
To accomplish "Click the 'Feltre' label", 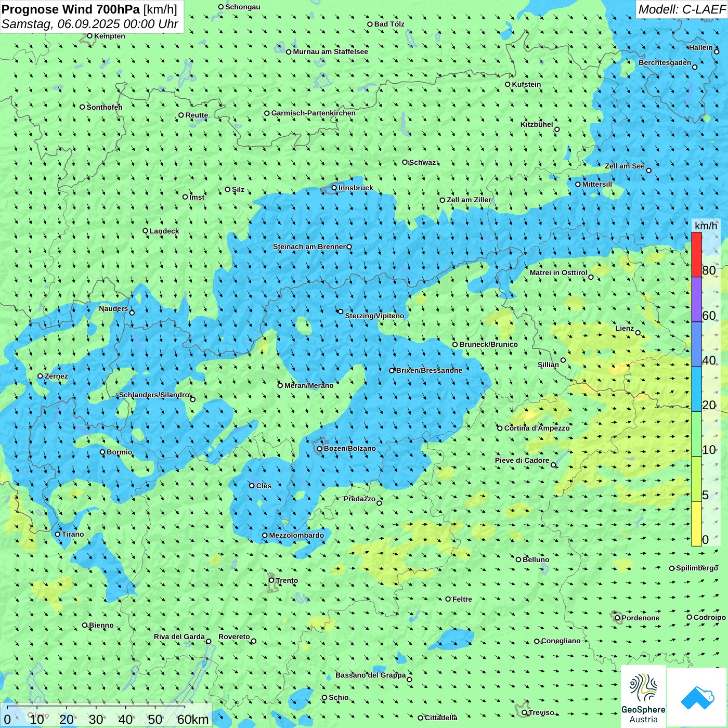I will 462,599.
